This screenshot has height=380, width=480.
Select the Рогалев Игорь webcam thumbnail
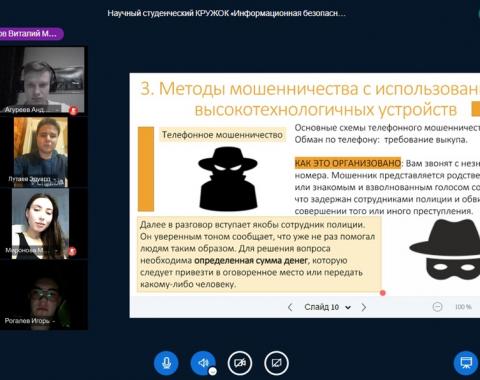(44, 295)
